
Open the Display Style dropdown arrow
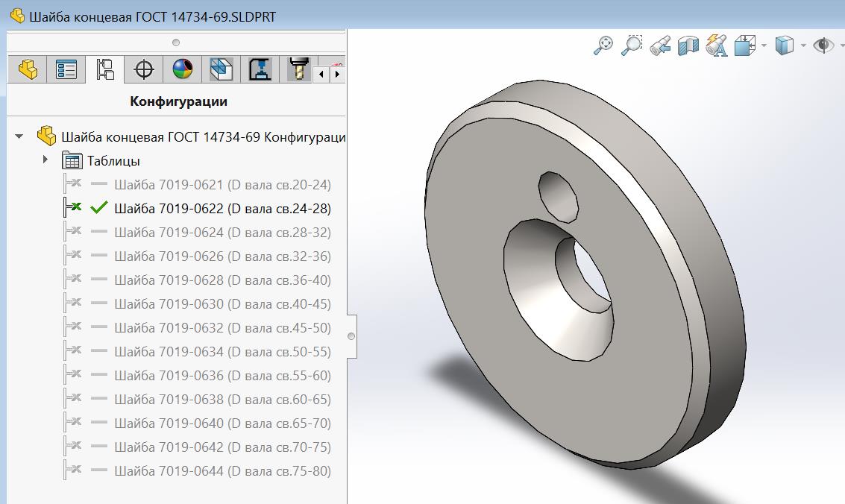click(803, 45)
